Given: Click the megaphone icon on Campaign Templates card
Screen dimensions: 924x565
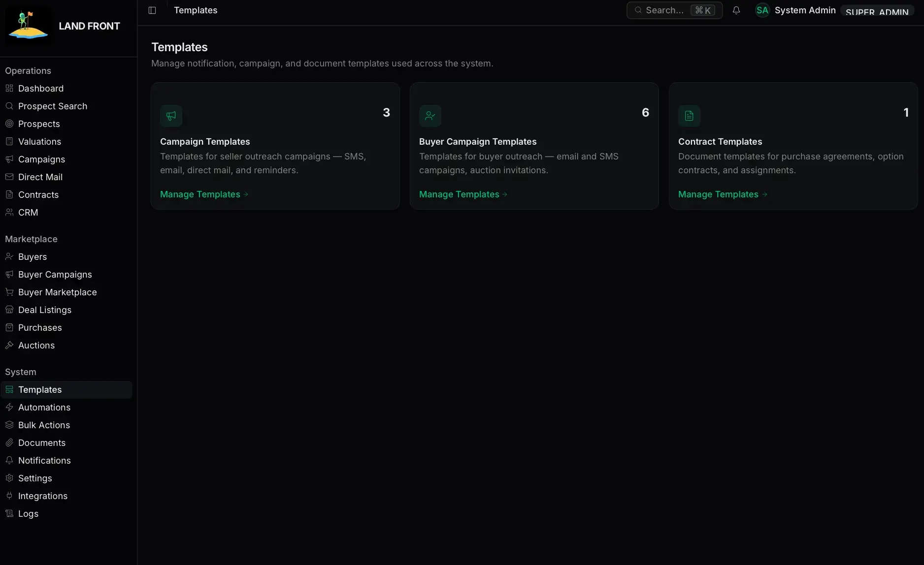Looking at the screenshot, I should pyautogui.click(x=171, y=116).
